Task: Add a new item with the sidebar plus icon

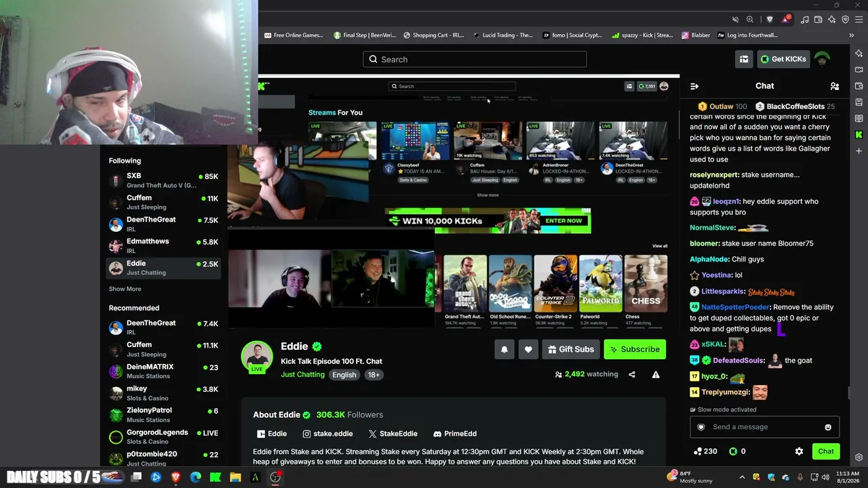Action: [859, 151]
